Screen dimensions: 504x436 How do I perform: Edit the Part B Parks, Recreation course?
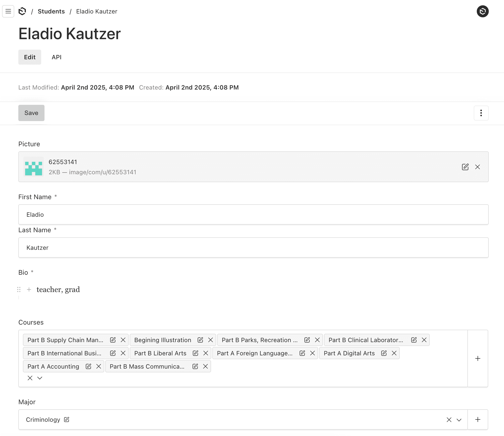(307, 340)
